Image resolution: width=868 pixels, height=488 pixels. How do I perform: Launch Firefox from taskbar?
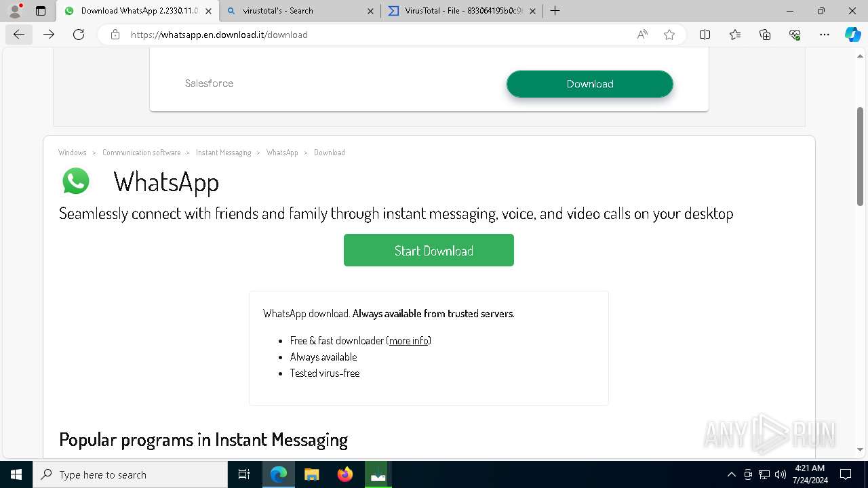click(345, 474)
